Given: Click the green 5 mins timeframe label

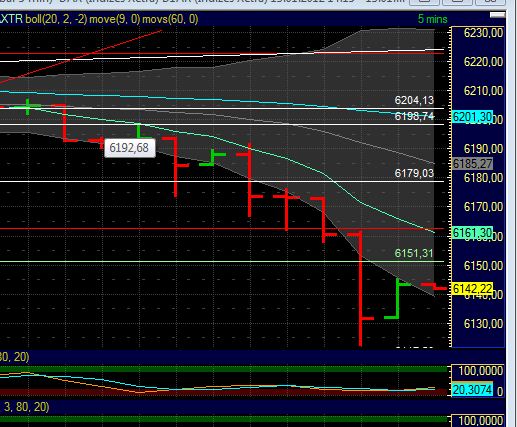Looking at the screenshot, I should [432, 19].
